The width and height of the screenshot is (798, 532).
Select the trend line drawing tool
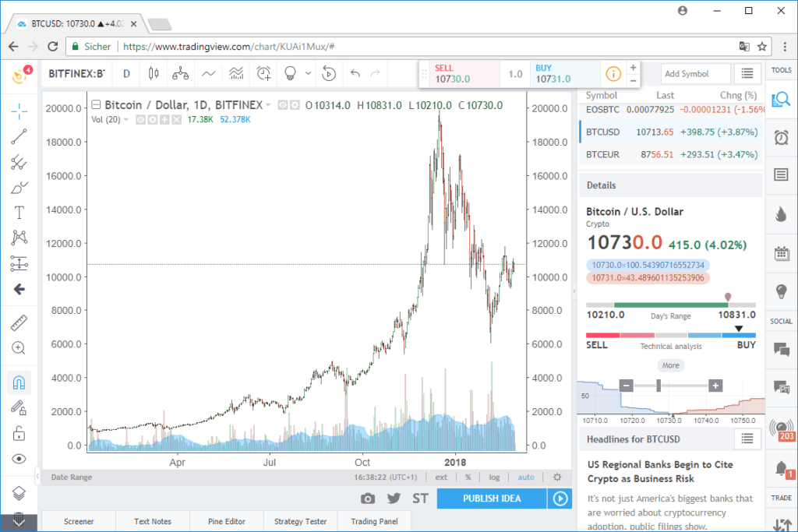[19, 136]
